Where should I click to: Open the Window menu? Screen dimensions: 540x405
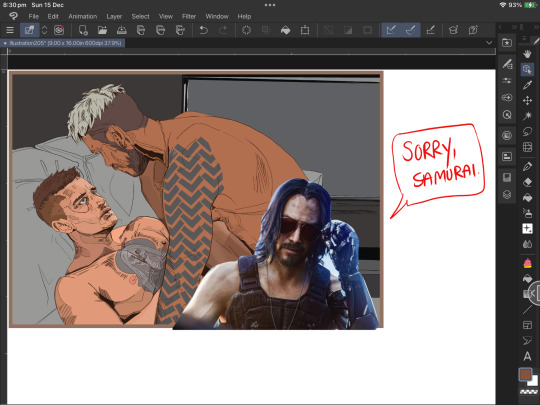[217, 16]
